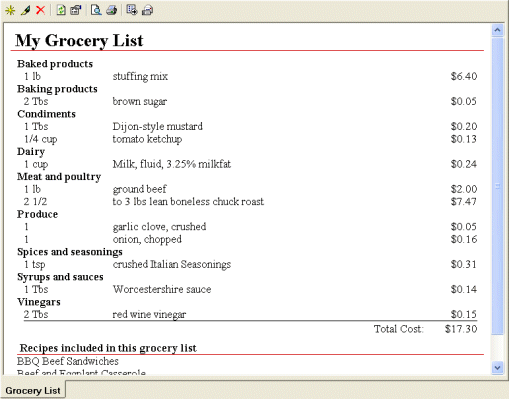Click the Condiments category heading
Screen dimensions: 509x399
46,114
